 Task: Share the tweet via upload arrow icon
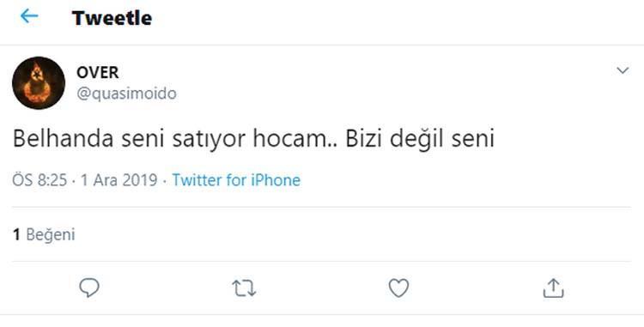(553, 288)
